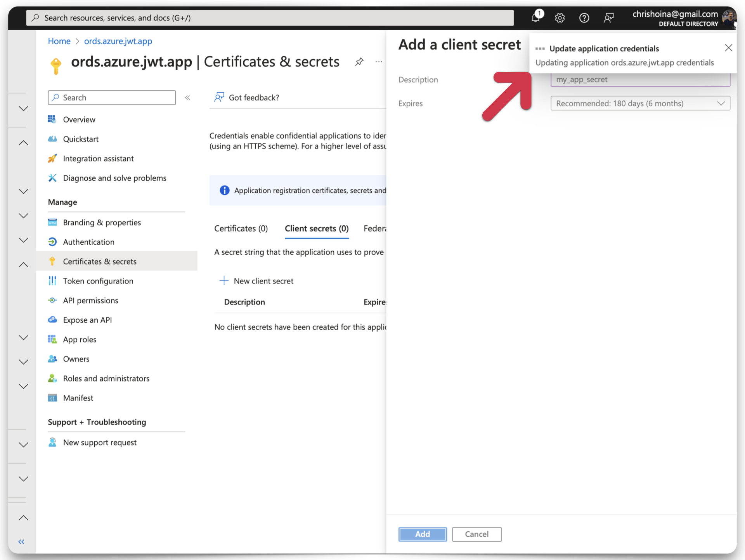Viewport: 745px width, 560px height.
Task: Navigate to Home via breadcrumb link
Action: [x=59, y=41]
